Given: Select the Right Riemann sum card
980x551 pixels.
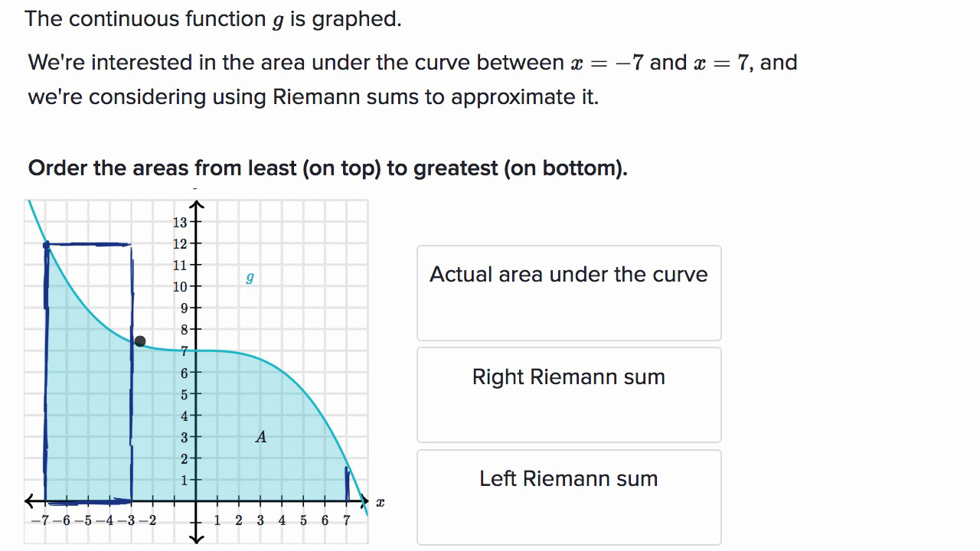Looking at the screenshot, I should (x=568, y=394).
